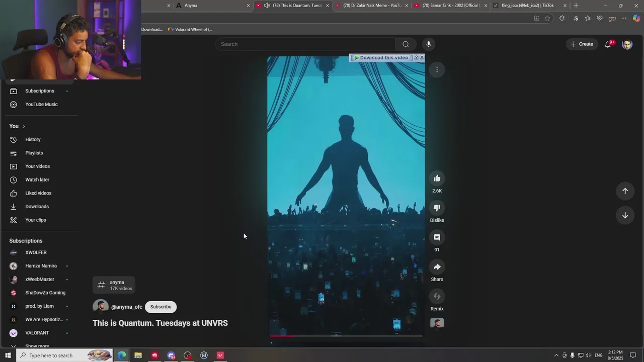Viewport: 644px width, 362px height.
Task: Open the Create button
Action: [581, 44]
